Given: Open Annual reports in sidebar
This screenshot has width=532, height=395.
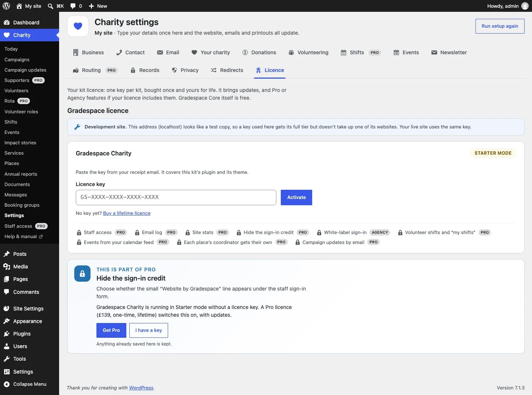Looking at the screenshot, I should pos(21,174).
